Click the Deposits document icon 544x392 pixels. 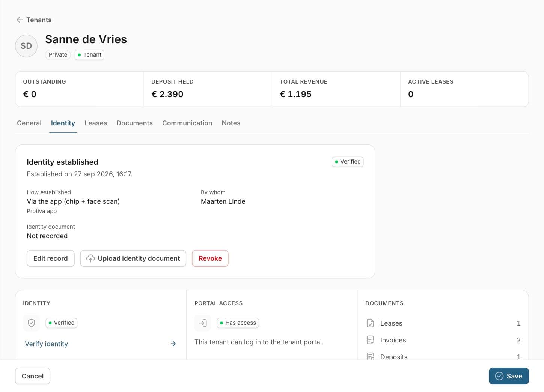[x=370, y=356]
